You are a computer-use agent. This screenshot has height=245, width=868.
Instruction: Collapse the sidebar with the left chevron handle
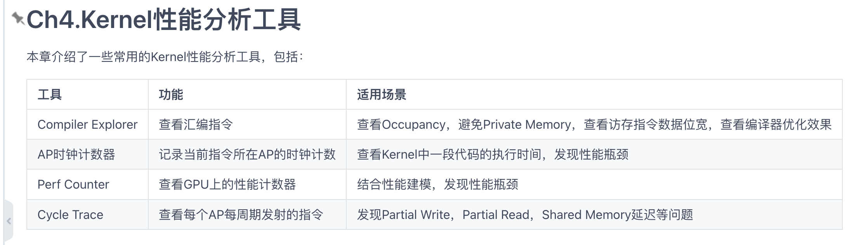(x=9, y=221)
